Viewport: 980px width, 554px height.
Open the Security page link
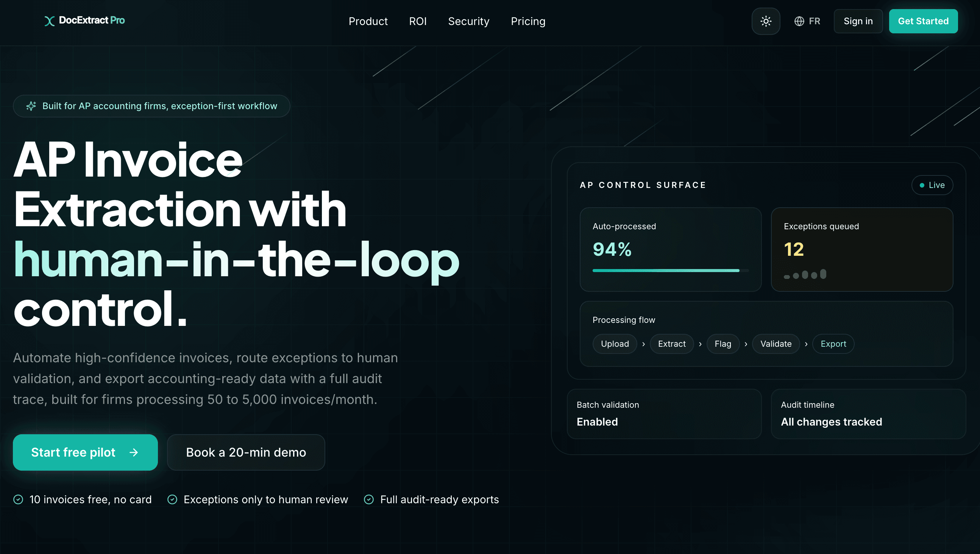pos(468,21)
